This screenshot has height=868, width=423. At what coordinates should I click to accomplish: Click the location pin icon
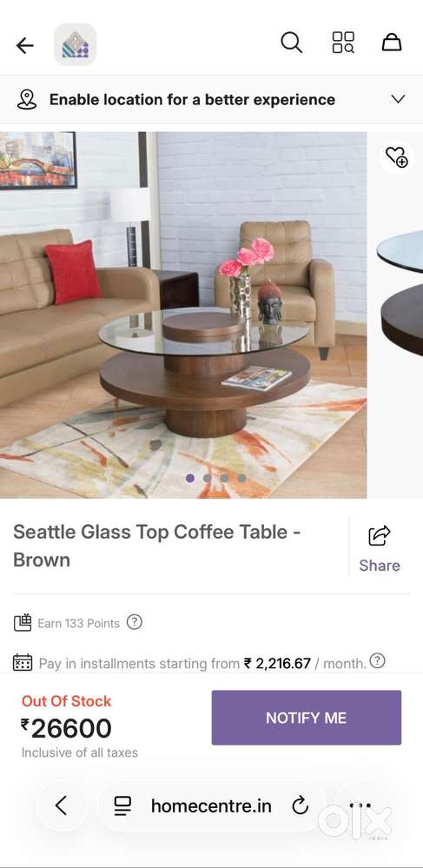tap(27, 100)
